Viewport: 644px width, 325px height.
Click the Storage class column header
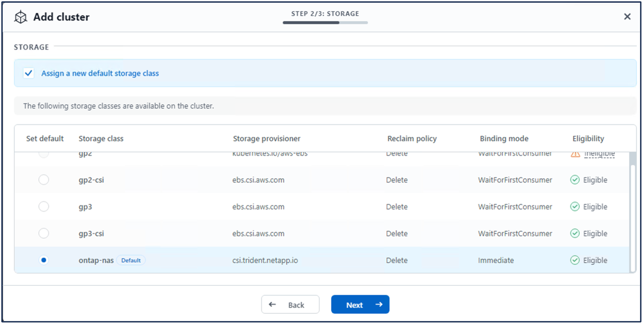pos(101,138)
